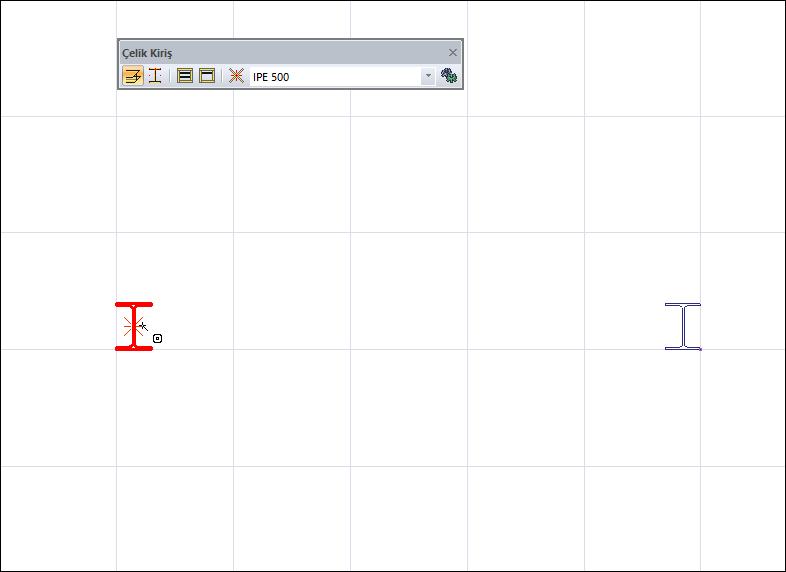Viewport: 786px width, 572px height.
Task: Click the I-section beam icon in toolbar
Action: coord(155,76)
